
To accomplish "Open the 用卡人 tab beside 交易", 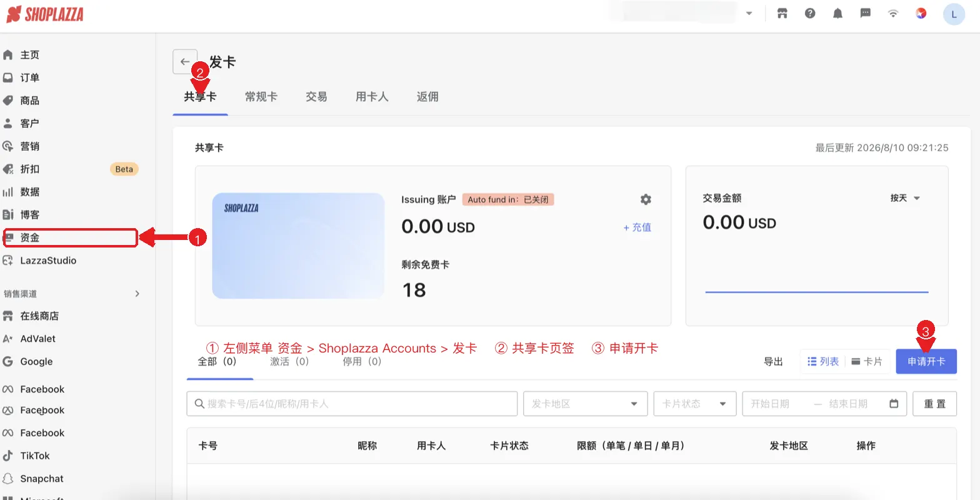I will pyautogui.click(x=372, y=97).
